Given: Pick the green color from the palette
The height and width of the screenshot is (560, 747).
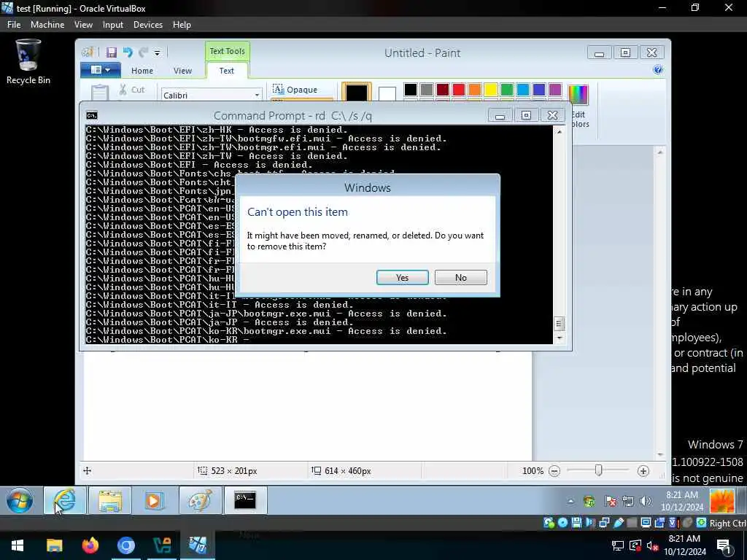Looking at the screenshot, I should click(x=507, y=90).
